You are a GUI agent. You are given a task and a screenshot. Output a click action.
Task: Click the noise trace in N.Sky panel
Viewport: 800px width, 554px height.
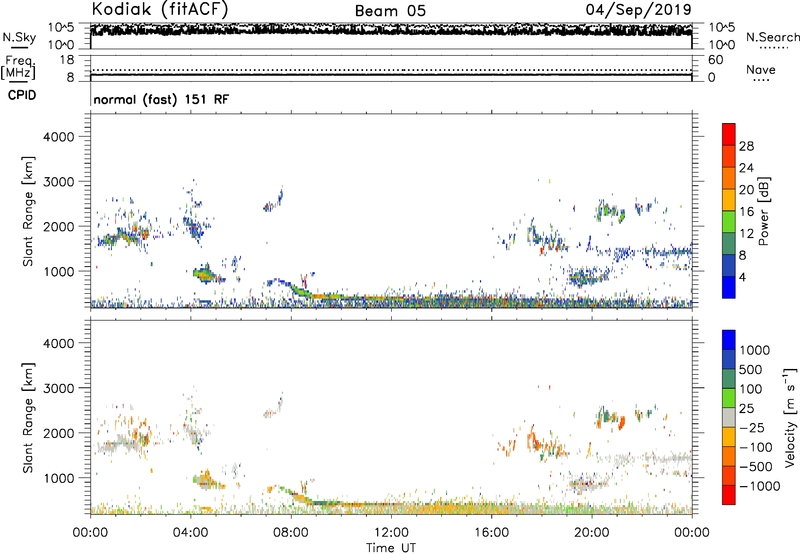click(x=391, y=30)
